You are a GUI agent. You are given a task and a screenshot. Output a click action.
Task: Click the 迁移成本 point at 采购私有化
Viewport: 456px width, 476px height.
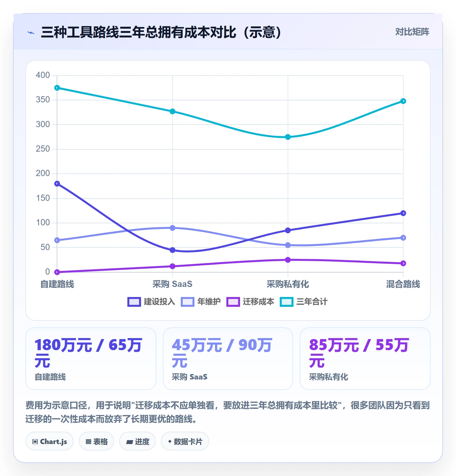tap(288, 260)
